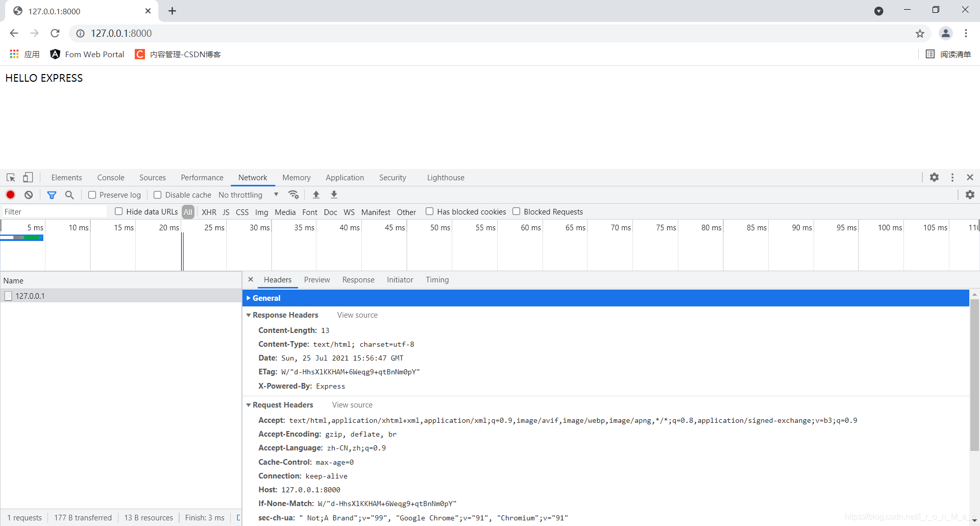980x526 pixels.
Task: Switch to the Sources tab
Action: (153, 178)
